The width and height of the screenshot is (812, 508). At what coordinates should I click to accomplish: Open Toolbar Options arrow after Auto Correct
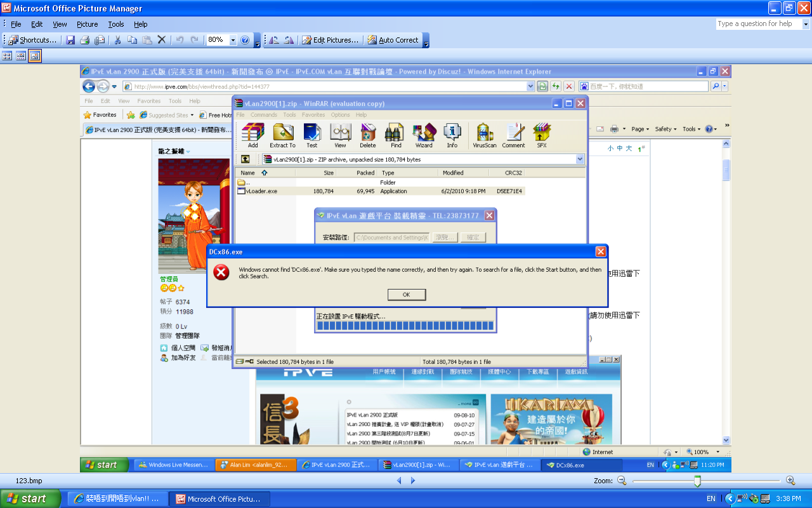pos(426,42)
